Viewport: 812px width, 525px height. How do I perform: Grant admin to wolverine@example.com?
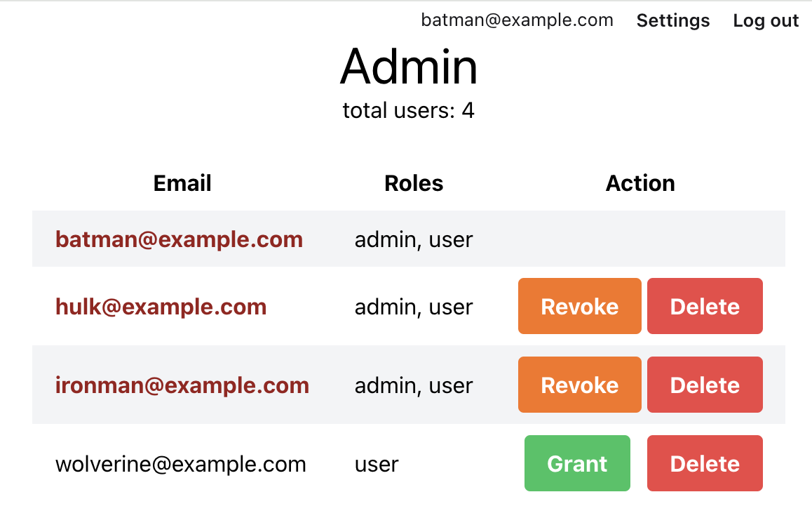[577, 463]
